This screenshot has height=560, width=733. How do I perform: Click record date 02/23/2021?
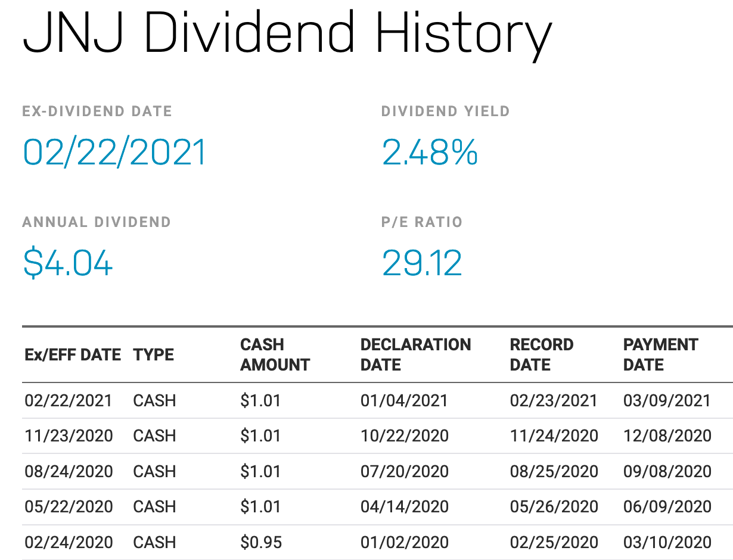[554, 400]
